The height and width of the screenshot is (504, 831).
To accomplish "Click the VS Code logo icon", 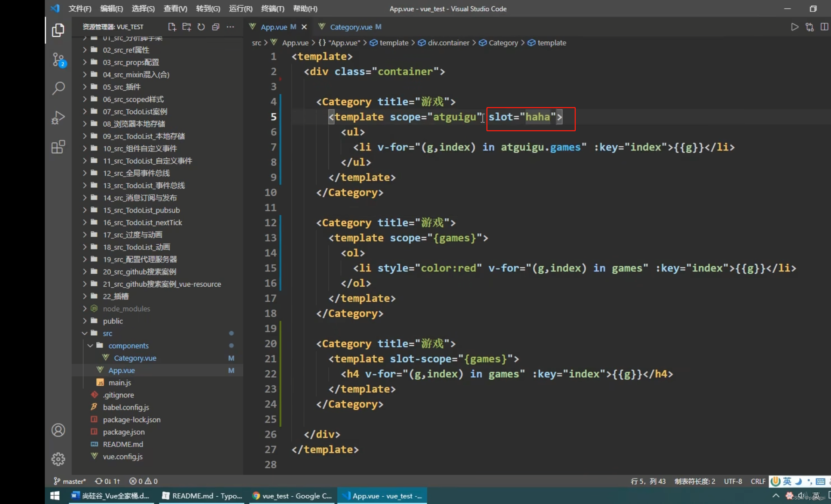I will (55, 8).
